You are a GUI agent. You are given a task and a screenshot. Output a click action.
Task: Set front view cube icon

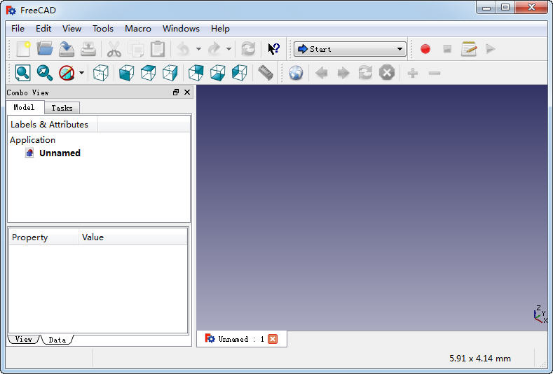pos(126,73)
